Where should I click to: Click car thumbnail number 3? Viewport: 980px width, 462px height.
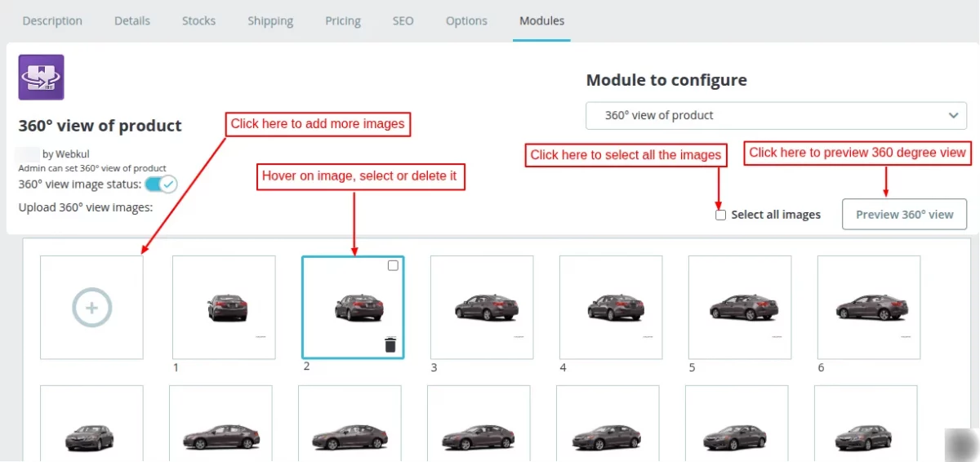(x=482, y=308)
